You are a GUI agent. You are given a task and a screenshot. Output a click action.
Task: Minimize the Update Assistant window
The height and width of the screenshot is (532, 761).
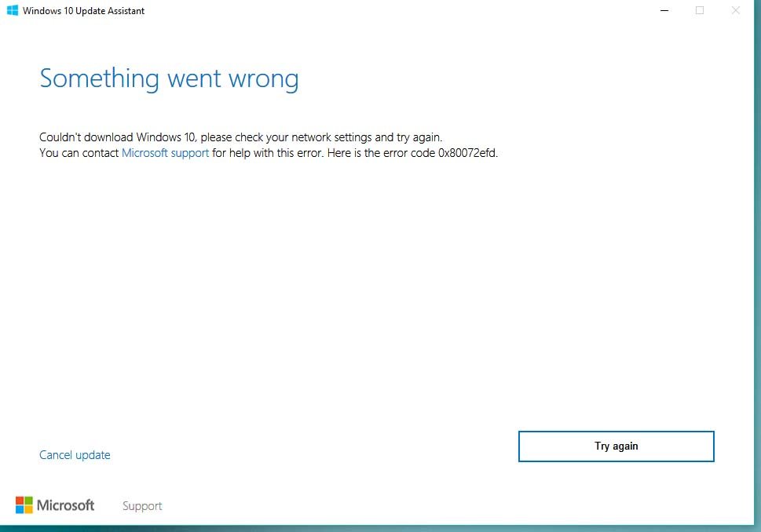(x=664, y=10)
